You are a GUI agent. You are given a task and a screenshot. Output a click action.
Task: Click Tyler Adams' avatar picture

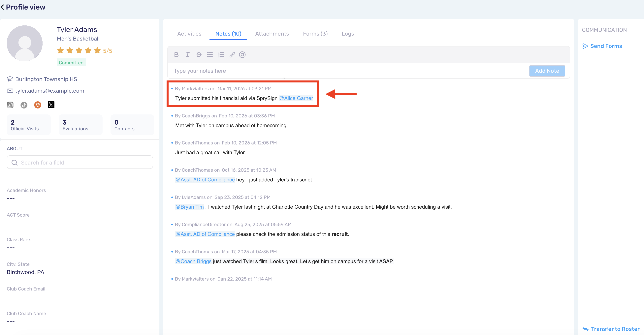click(24, 43)
